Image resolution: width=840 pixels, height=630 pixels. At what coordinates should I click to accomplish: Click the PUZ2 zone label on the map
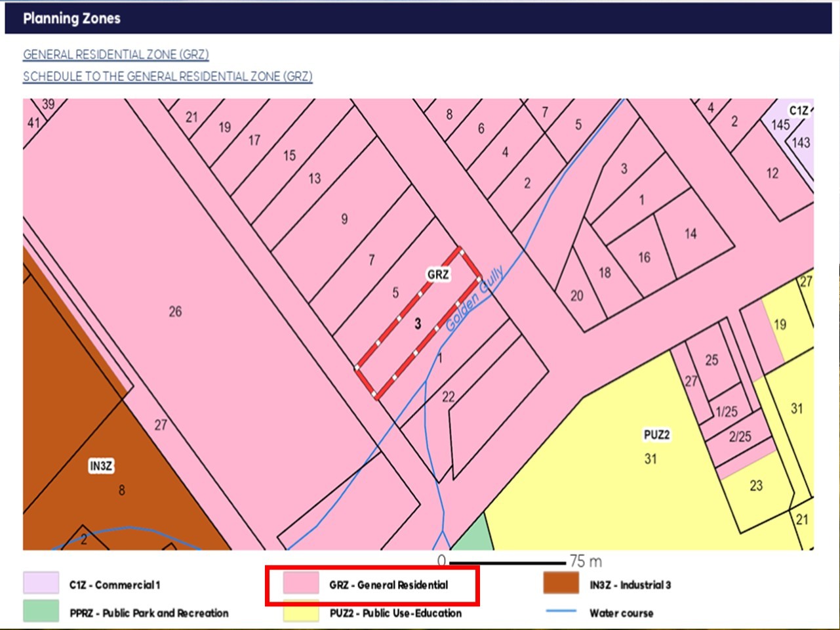(656, 435)
